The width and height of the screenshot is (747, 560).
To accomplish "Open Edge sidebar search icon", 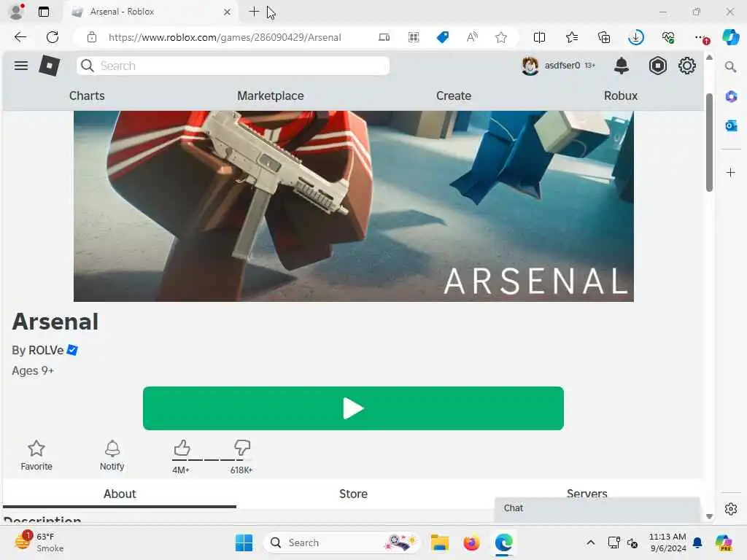I will coord(730,67).
